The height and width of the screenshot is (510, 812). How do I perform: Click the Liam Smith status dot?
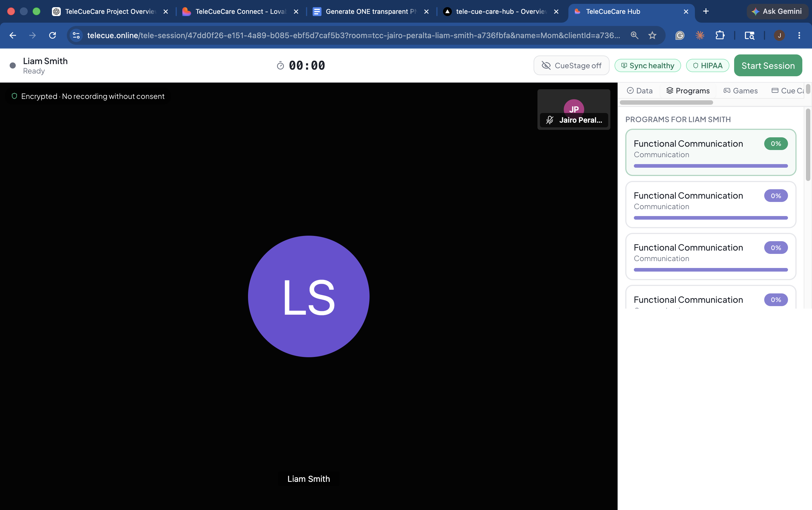tap(13, 65)
